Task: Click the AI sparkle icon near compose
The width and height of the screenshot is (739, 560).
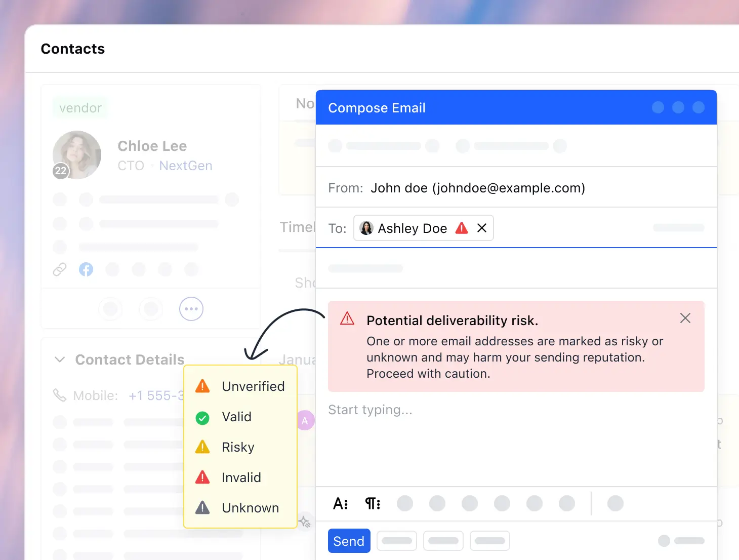Action: point(304,522)
